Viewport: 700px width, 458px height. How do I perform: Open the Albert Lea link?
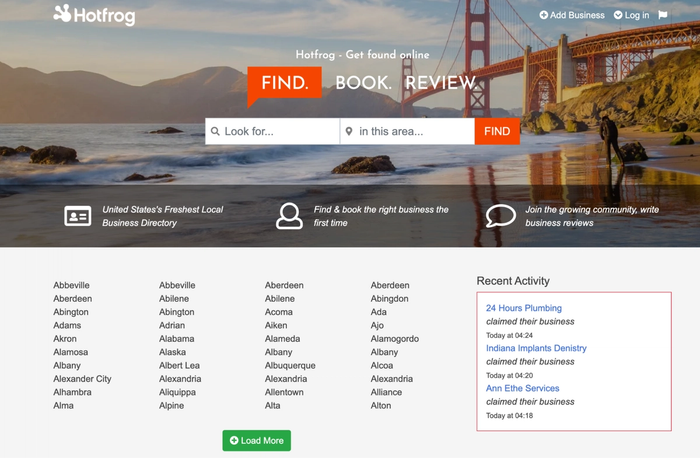coord(179,366)
